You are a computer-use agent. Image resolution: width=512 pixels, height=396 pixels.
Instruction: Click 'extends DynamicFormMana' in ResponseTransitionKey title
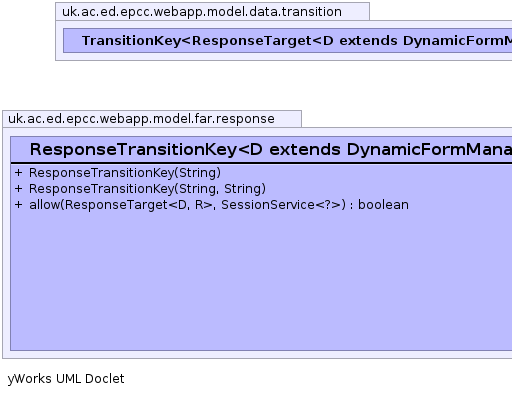coord(391,149)
